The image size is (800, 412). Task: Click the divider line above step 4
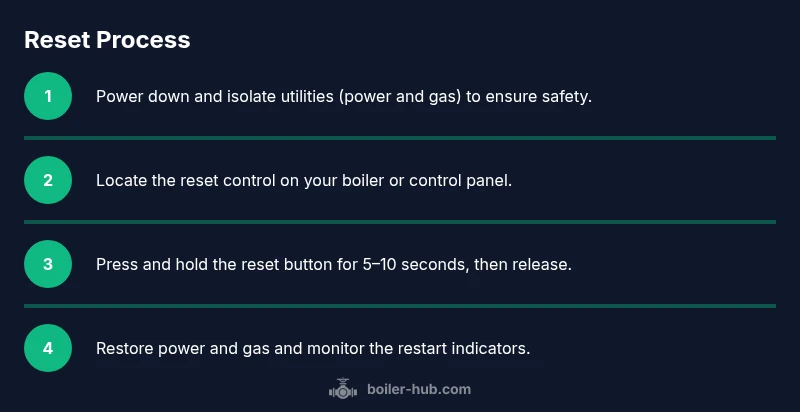[400, 306]
